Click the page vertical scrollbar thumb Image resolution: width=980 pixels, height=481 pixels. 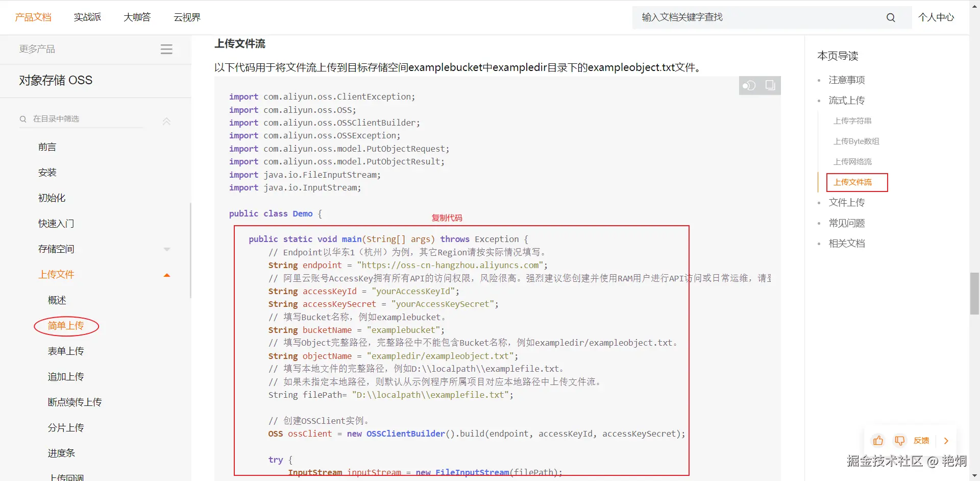click(974, 294)
